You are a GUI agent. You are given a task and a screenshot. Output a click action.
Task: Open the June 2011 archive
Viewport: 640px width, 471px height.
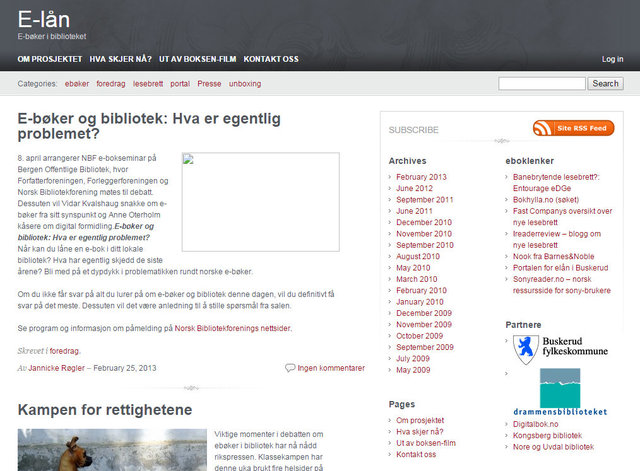tap(414, 211)
